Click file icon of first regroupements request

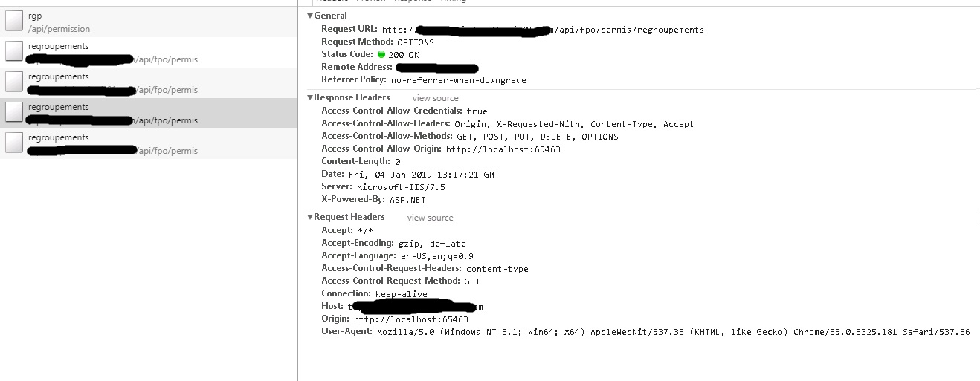coord(13,52)
